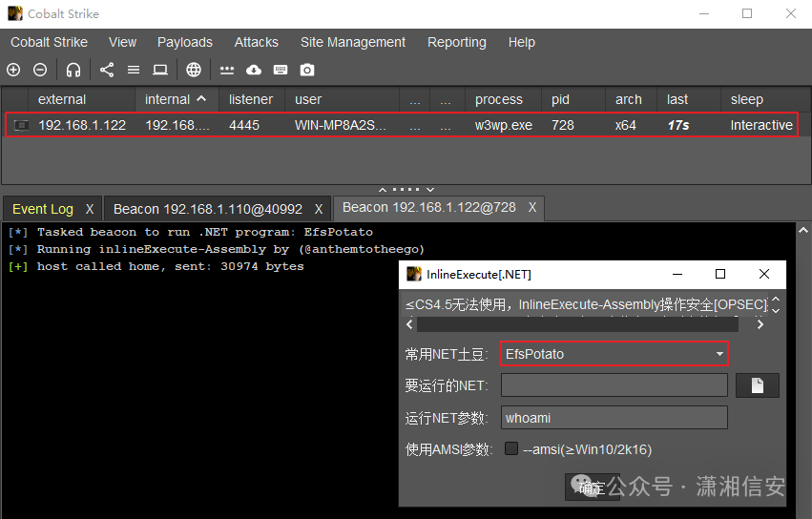Image resolution: width=812 pixels, height=519 pixels.
Task: Click the 运行NET参数 whoami field
Action: [614, 418]
